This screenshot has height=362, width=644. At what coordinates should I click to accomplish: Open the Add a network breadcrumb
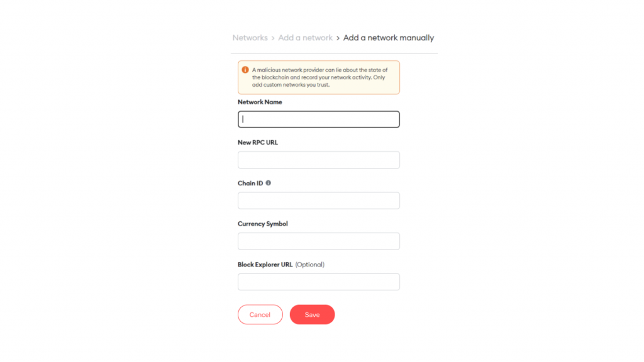[x=305, y=38]
